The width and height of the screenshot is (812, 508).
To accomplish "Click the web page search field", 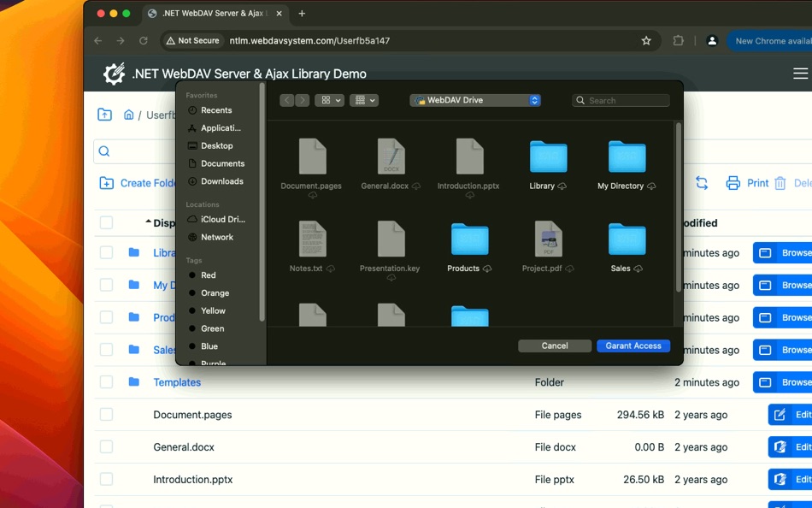I will point(135,151).
